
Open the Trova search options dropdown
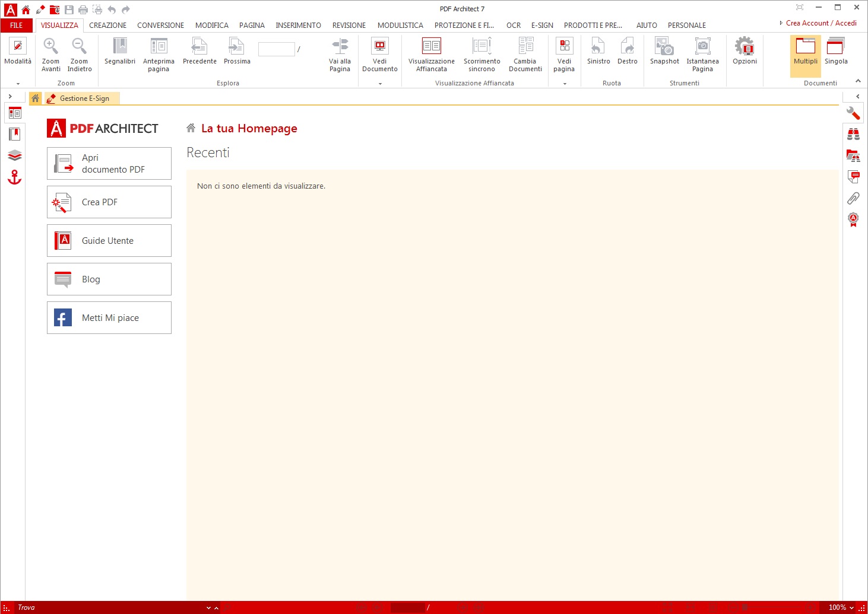[208, 607]
